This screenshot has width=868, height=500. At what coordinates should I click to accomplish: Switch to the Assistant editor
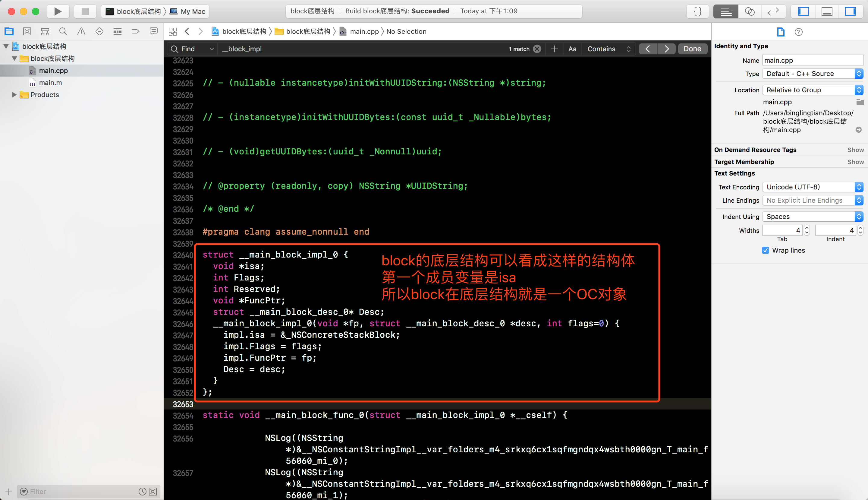tap(749, 11)
